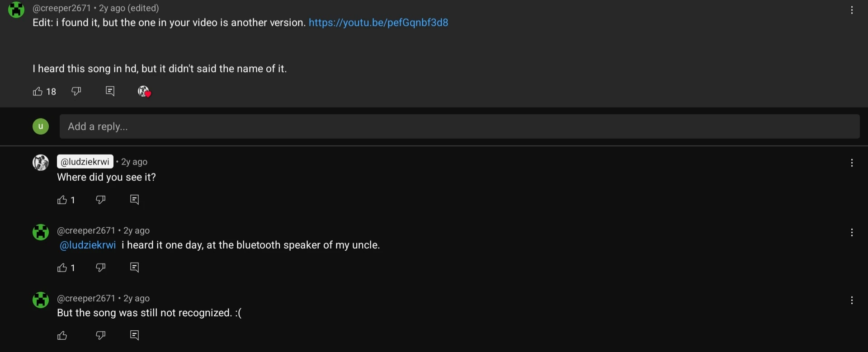
Task: Dislike the top comment by @creeper2671
Action: click(x=76, y=92)
